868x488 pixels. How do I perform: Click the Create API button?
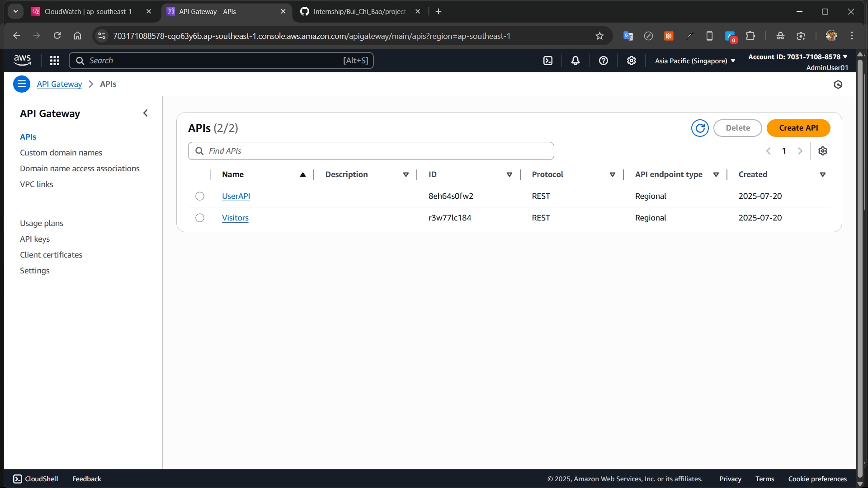pyautogui.click(x=798, y=128)
